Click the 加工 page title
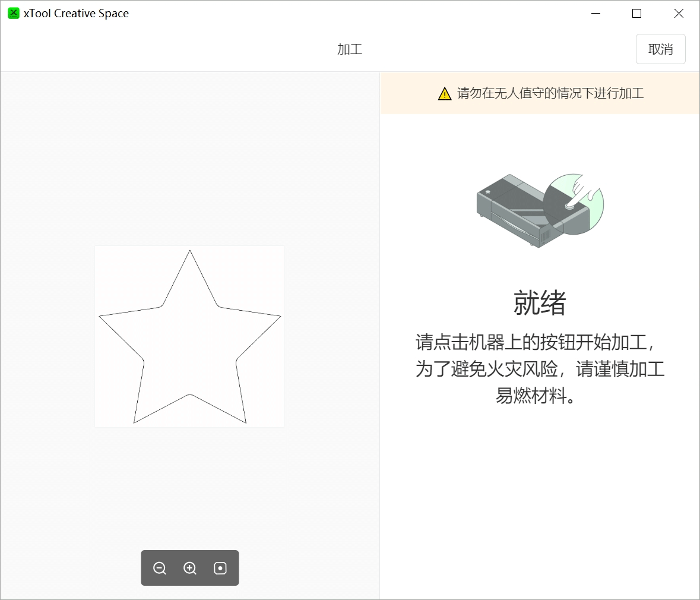Viewport: 700px width, 600px height. pyautogui.click(x=350, y=49)
